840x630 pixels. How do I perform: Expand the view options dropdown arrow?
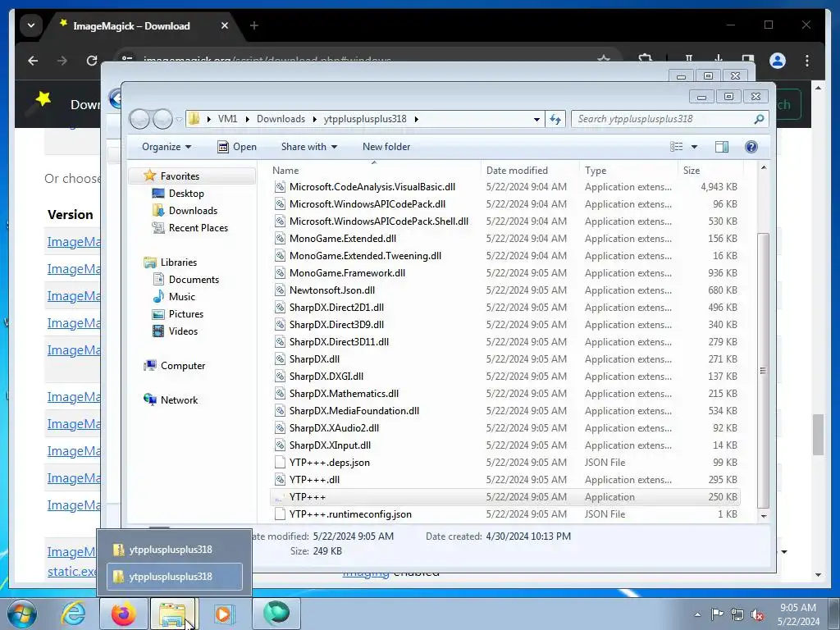pyautogui.click(x=694, y=147)
